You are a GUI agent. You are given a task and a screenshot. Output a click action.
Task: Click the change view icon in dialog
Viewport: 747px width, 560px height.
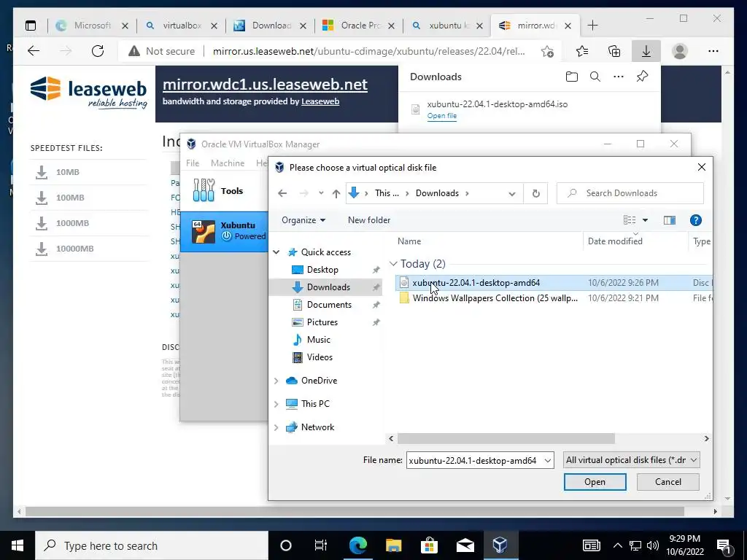pyautogui.click(x=630, y=220)
